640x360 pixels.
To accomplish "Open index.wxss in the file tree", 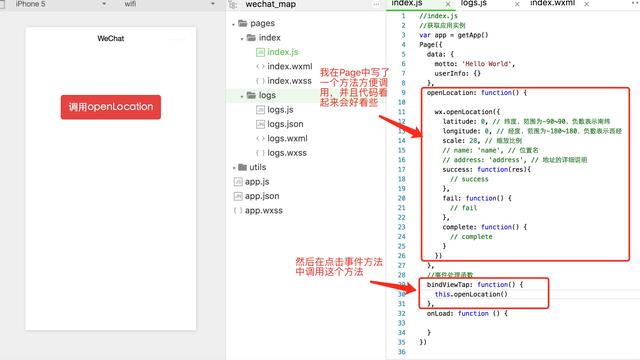I will (289, 81).
